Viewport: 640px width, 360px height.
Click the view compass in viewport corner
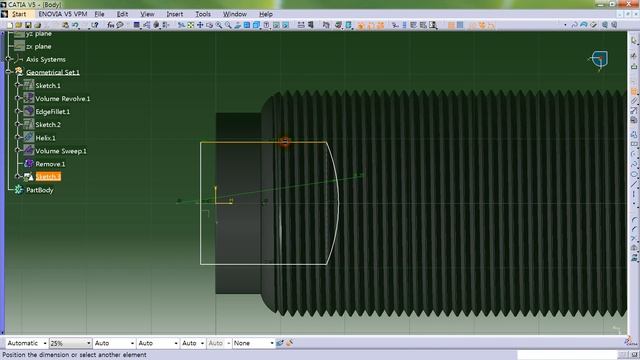tap(599, 60)
